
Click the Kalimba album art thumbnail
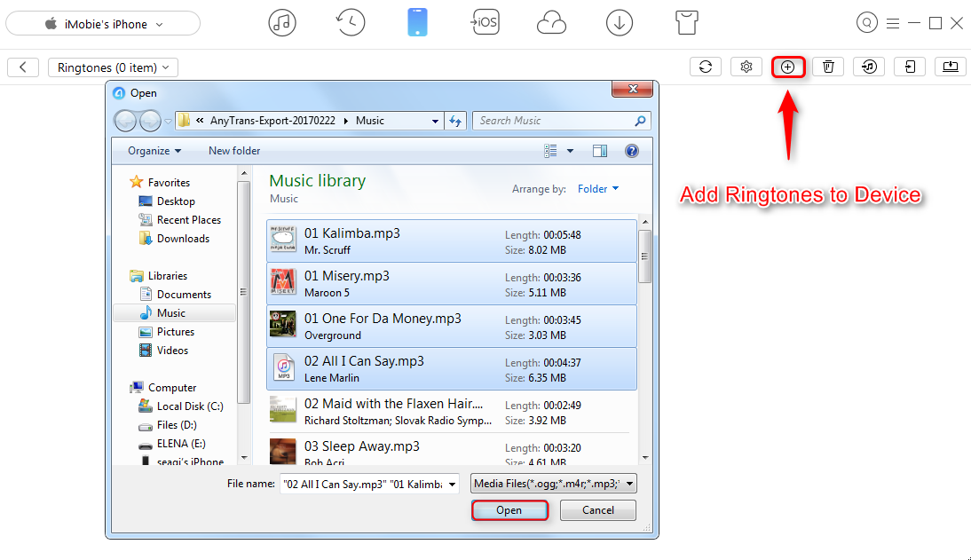pyautogui.click(x=283, y=239)
